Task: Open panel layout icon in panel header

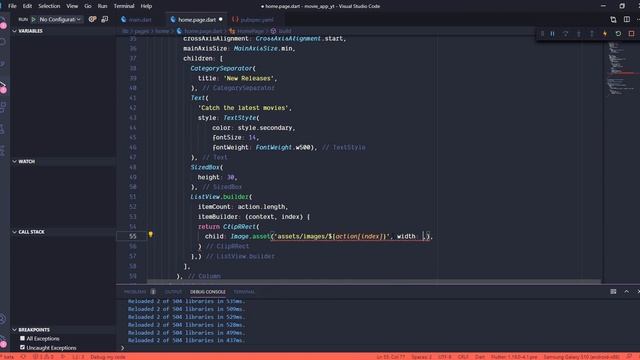Action: point(613,291)
